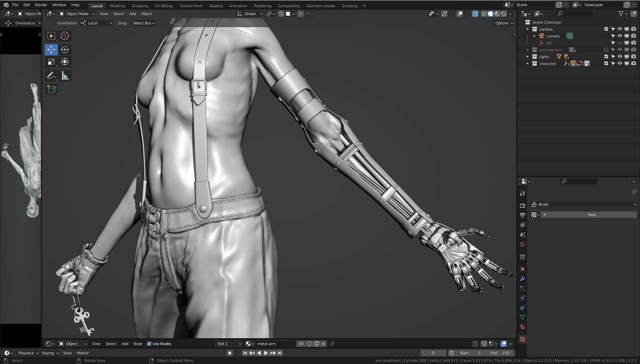Select the Move tool in the toolbar

pyautogui.click(x=51, y=50)
